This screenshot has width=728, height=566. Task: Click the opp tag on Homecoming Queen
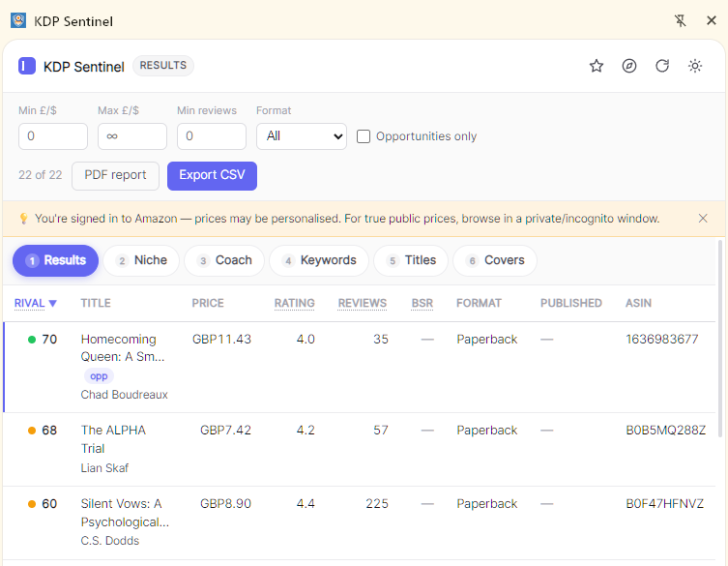point(99,376)
